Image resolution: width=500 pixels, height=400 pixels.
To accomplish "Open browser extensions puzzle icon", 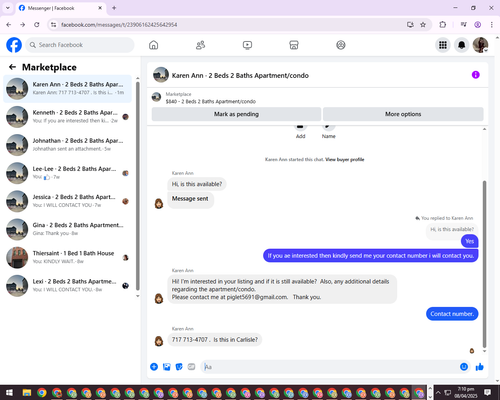I will tap(443, 25).
